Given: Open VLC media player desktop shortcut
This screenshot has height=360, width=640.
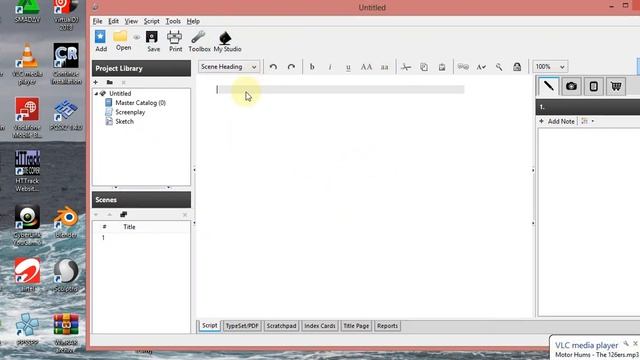Looking at the screenshot, I should point(27,64).
